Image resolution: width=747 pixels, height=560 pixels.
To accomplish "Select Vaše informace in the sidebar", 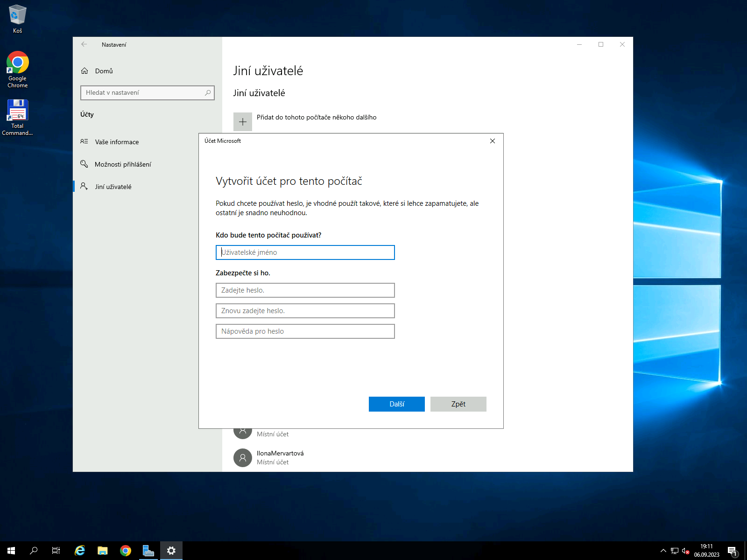I will click(117, 142).
